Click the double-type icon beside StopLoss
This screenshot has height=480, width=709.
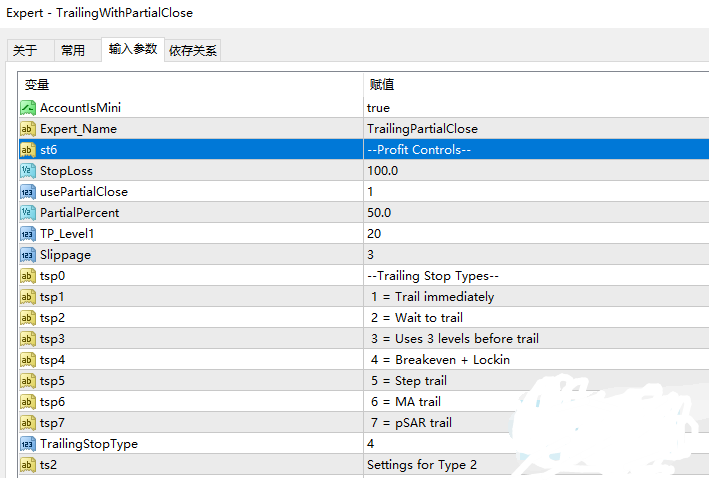pyautogui.click(x=28, y=170)
